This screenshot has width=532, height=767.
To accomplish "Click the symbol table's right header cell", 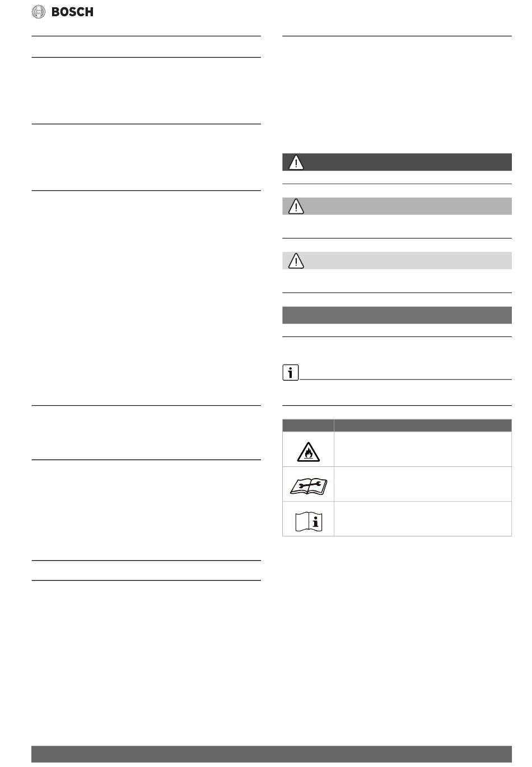I will click(423, 425).
